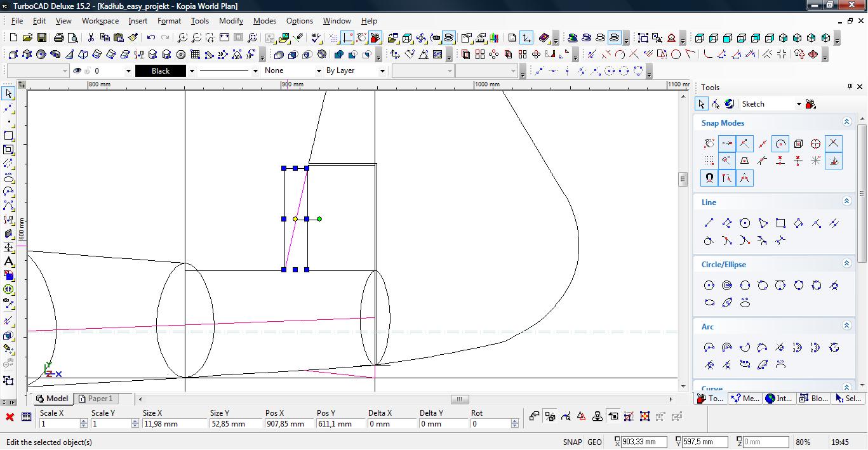Choose the single Line tool in Line panel

point(709,223)
